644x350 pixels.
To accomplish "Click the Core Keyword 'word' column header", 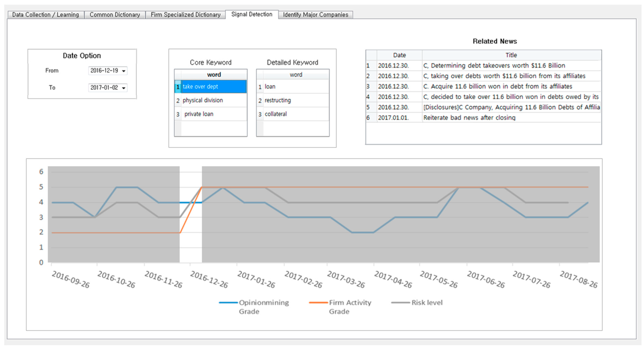I will point(214,75).
